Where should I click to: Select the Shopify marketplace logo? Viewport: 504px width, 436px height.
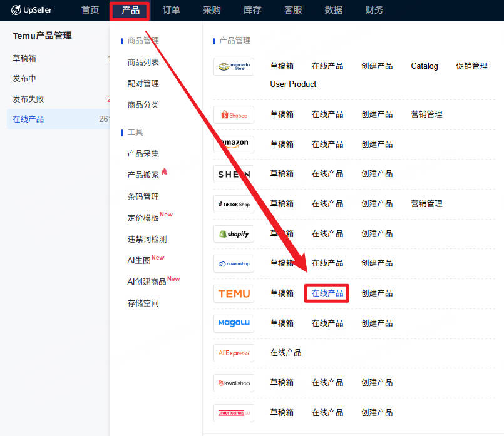coord(234,234)
